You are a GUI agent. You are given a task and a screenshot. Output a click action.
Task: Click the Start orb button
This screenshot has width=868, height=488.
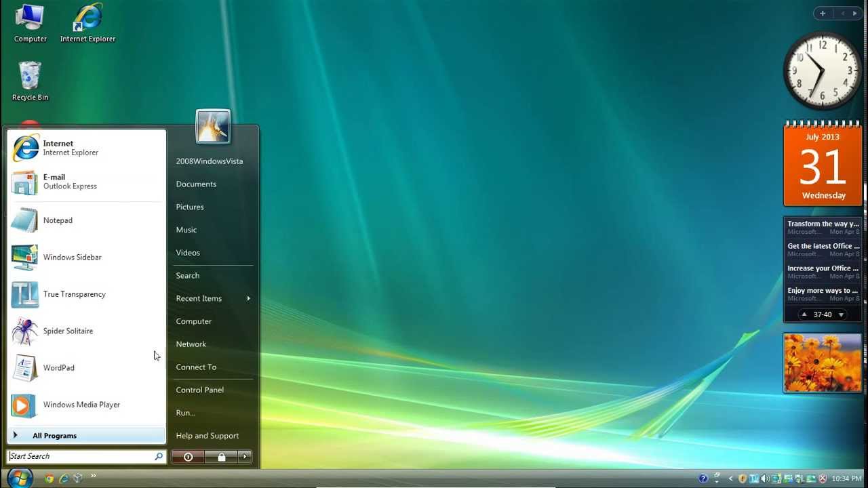(x=19, y=478)
